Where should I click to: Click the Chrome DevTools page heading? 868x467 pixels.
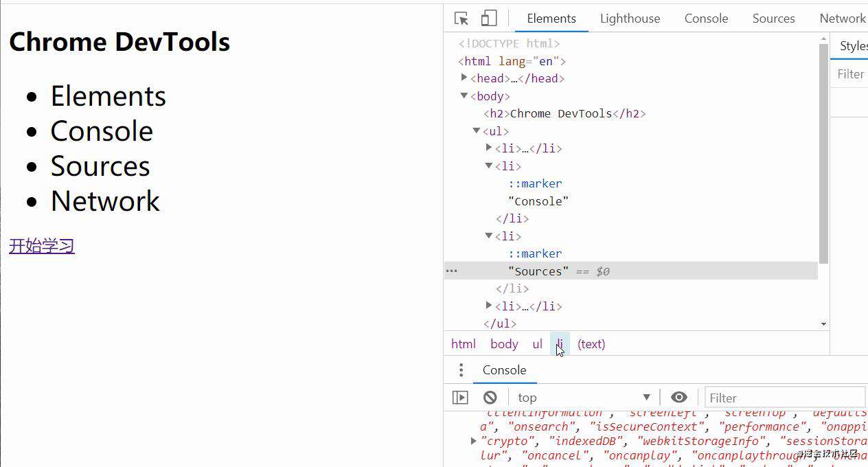point(119,42)
